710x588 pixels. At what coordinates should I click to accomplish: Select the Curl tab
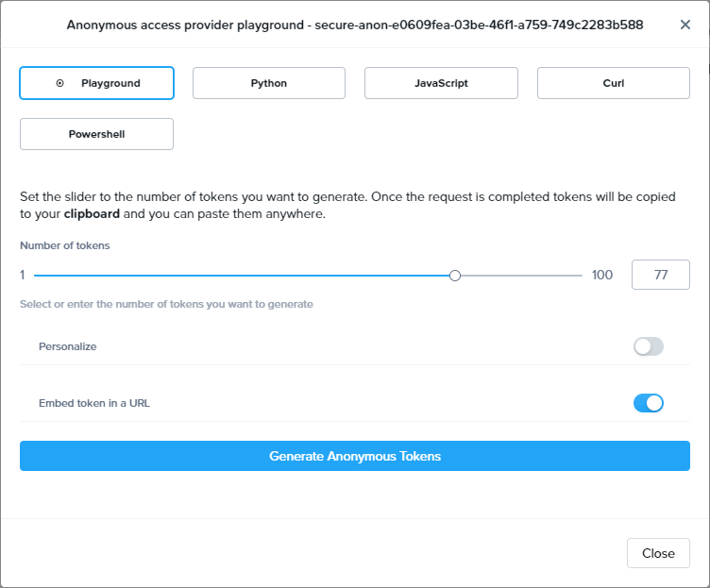click(614, 83)
